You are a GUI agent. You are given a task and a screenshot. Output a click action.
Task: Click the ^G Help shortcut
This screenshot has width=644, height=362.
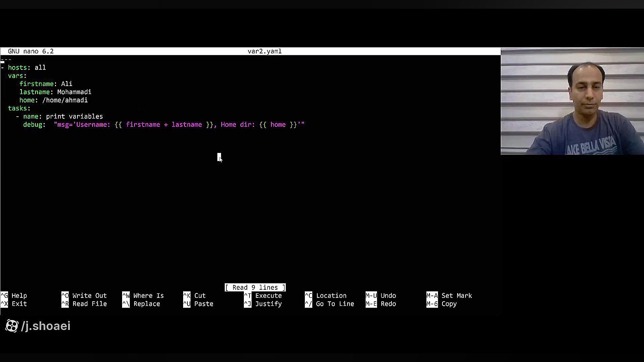coord(14,296)
